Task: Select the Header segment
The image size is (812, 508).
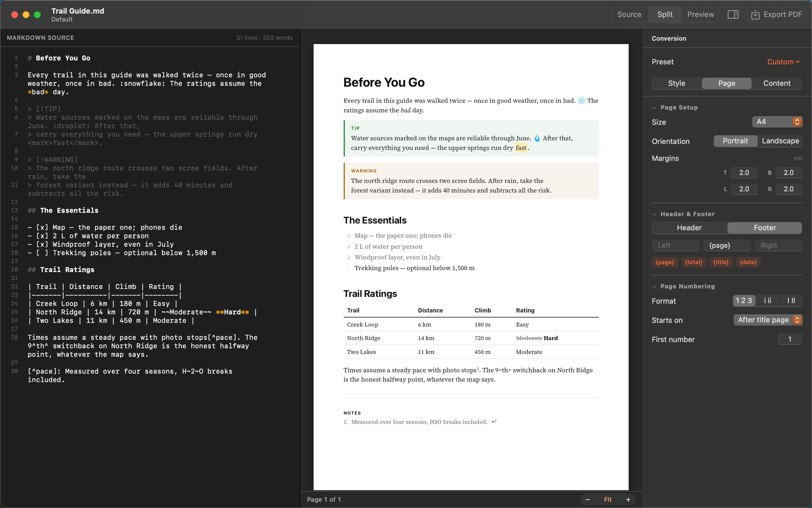Action: click(x=689, y=228)
